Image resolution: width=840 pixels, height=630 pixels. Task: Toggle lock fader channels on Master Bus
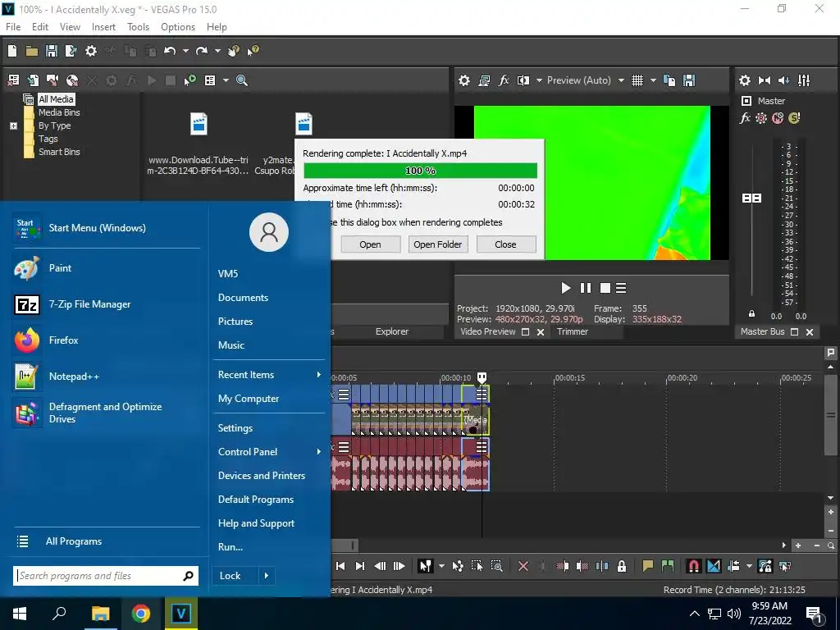tap(751, 314)
